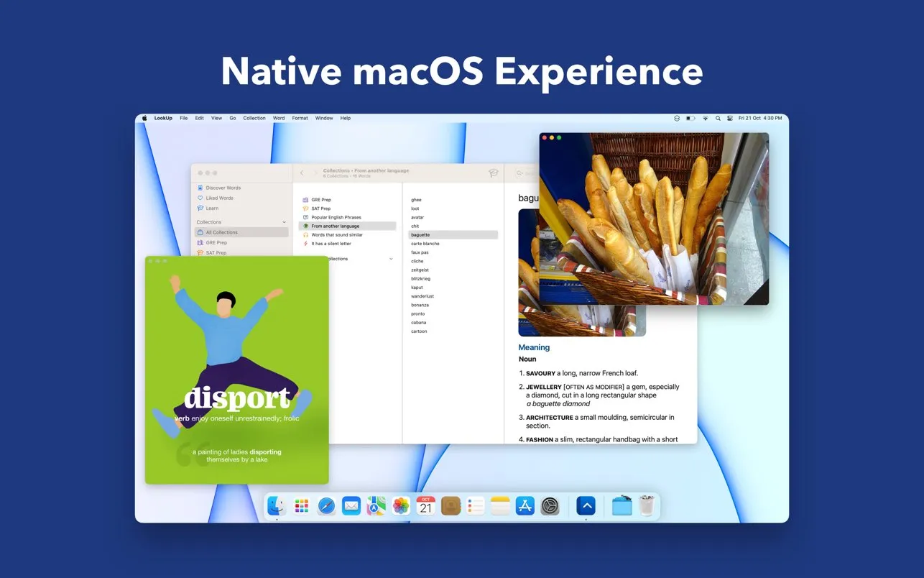Open the Word menu
The height and width of the screenshot is (578, 924).
click(x=279, y=118)
